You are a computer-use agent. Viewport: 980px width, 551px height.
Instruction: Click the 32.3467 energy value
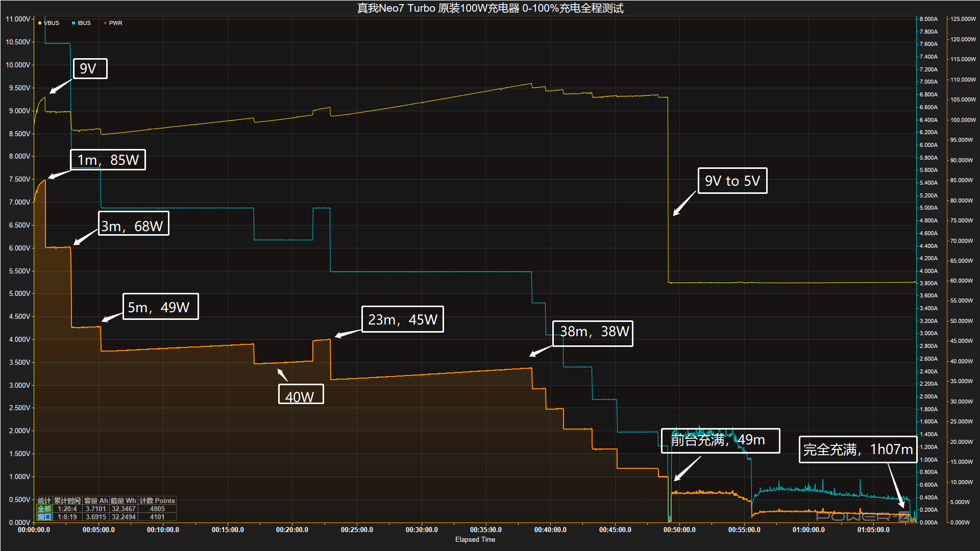[124, 509]
